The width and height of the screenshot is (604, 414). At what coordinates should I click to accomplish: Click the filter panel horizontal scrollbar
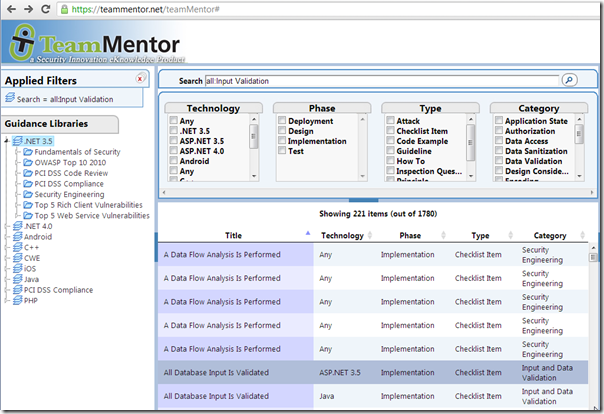pyautogui.click(x=378, y=192)
